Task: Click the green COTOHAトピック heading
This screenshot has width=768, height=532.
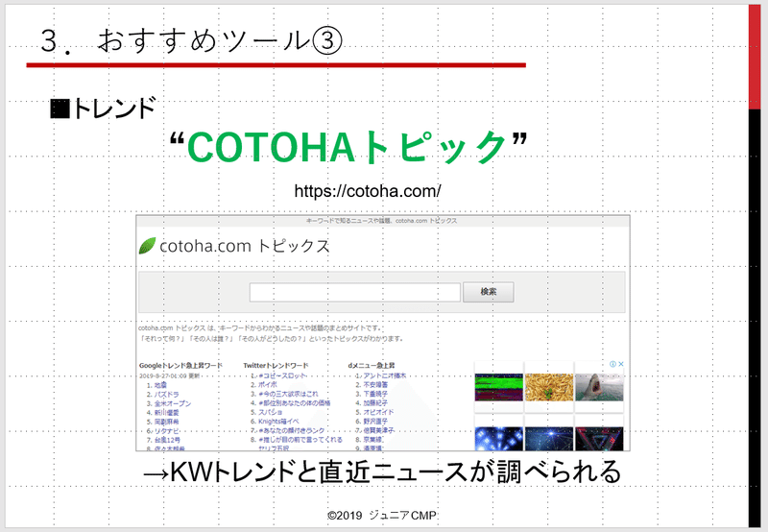Action: [348, 147]
